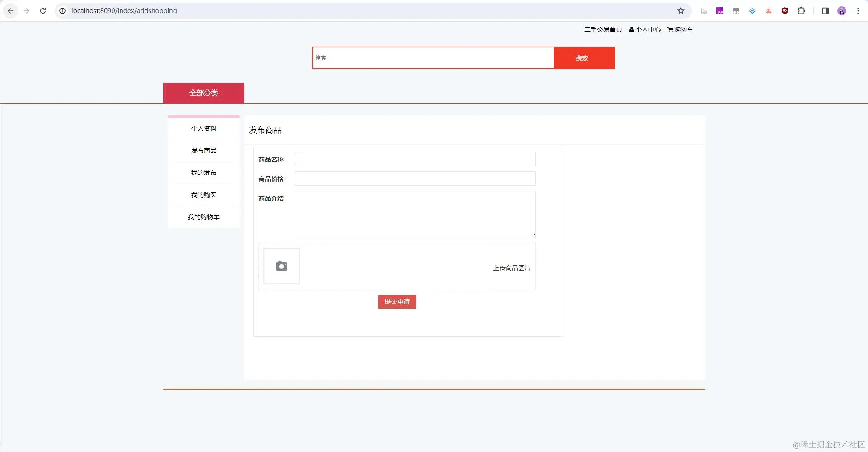Click the orange extension icon in toolbar
868x452 pixels.
click(769, 11)
